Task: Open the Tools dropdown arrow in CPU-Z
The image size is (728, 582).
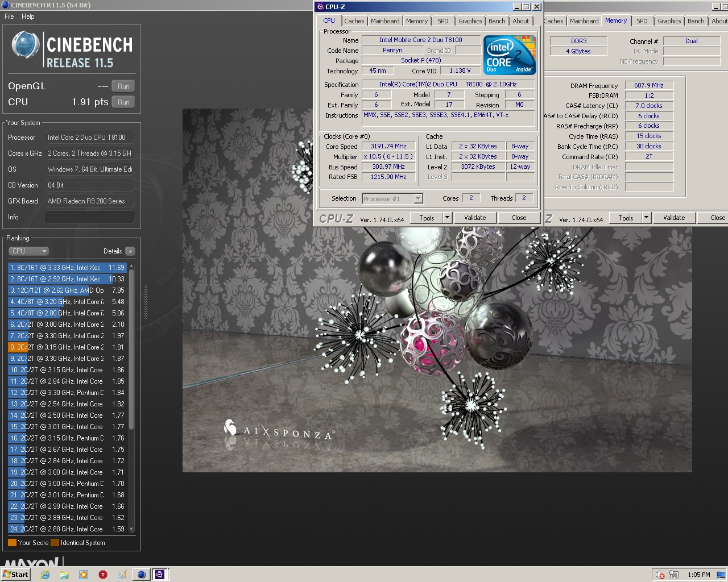Action: click(447, 218)
